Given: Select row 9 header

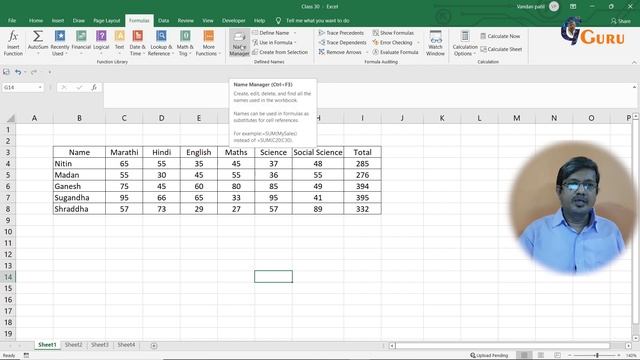Looking at the screenshot, I should tap(8, 220).
